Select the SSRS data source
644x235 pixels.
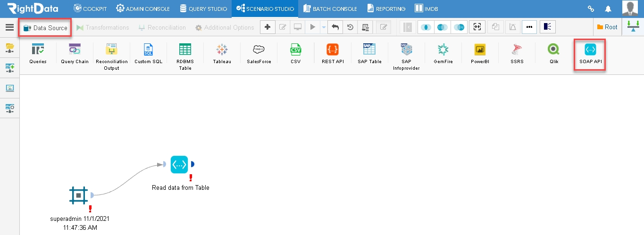point(517,53)
